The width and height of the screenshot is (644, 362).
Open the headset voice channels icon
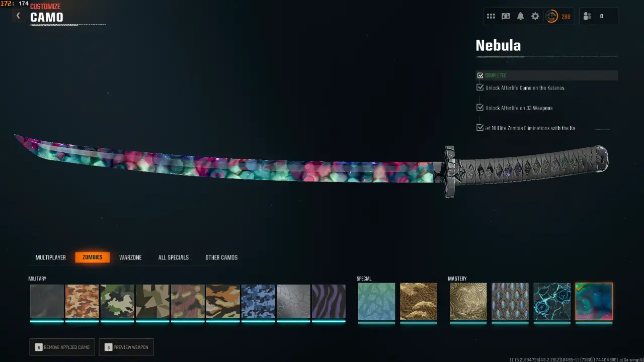pyautogui.click(x=506, y=16)
